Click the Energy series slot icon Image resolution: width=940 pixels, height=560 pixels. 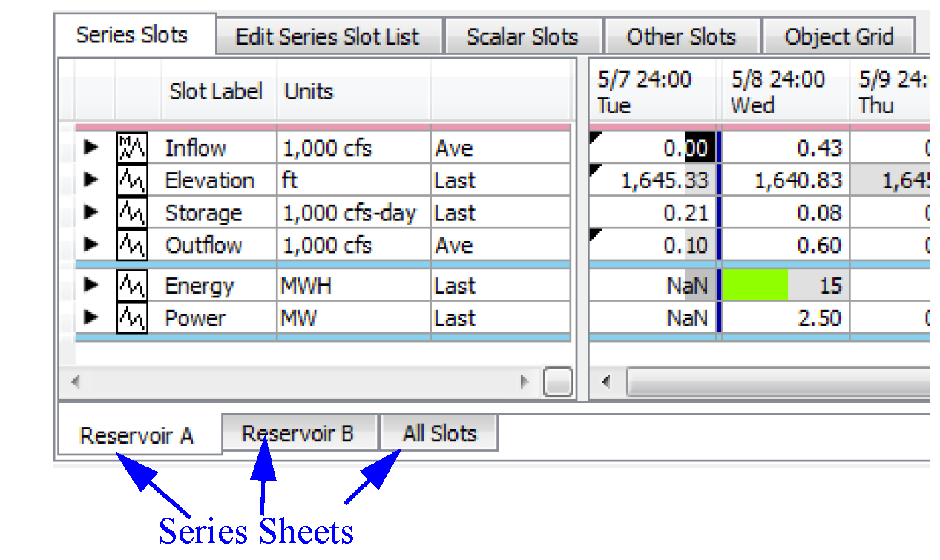tap(132, 286)
